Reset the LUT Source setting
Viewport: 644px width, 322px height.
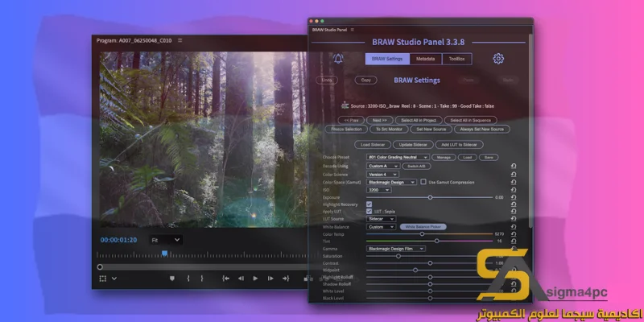tap(514, 219)
